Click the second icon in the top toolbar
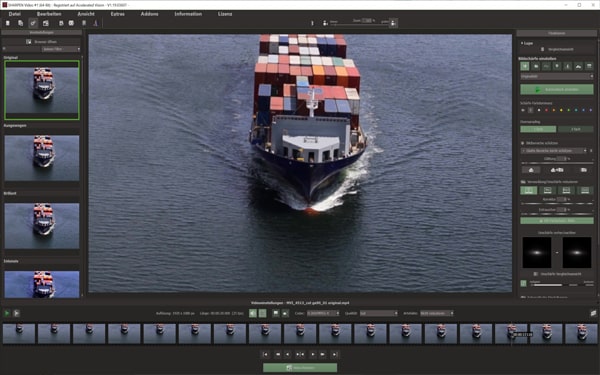 pyautogui.click(x=20, y=23)
